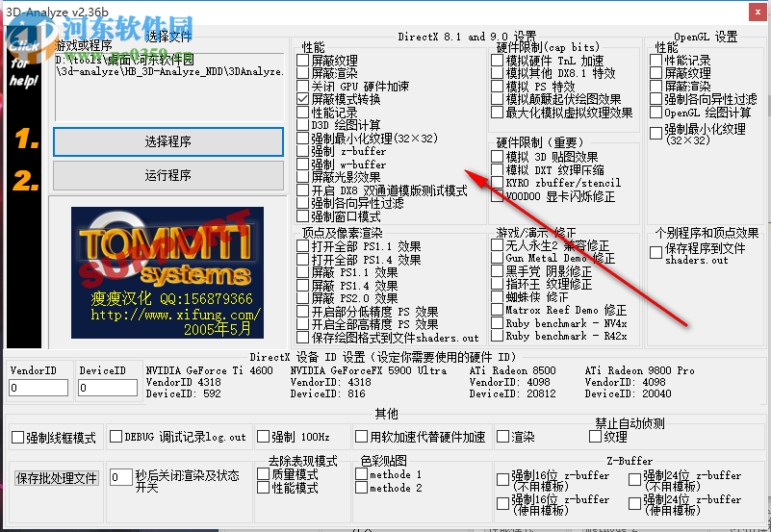This screenshot has height=532, width=771.
Task: Enable VOODOO 显卡闪烁修正
Action: 497,196
